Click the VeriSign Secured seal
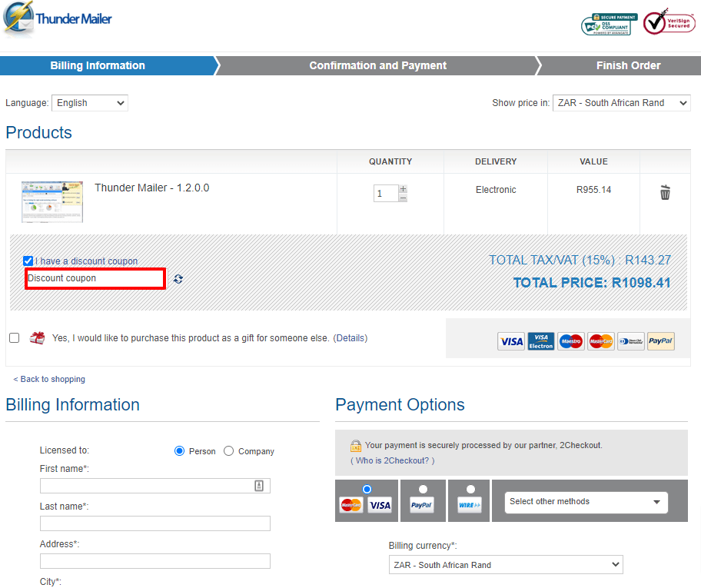Image resolution: width=701 pixels, height=588 pixels. pos(669,23)
